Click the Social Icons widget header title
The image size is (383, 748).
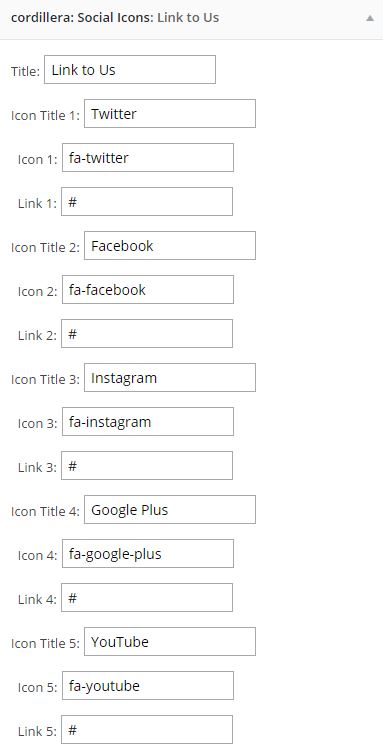point(114,18)
